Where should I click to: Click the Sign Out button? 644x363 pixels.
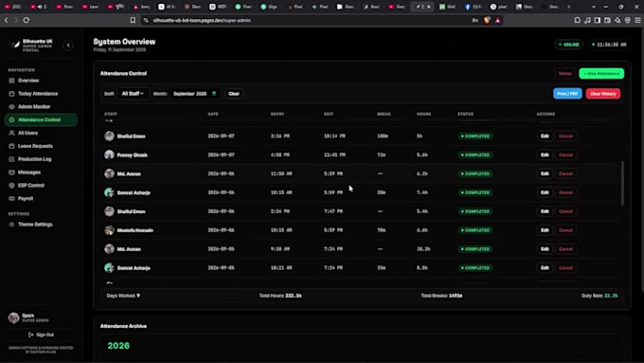tap(41, 335)
